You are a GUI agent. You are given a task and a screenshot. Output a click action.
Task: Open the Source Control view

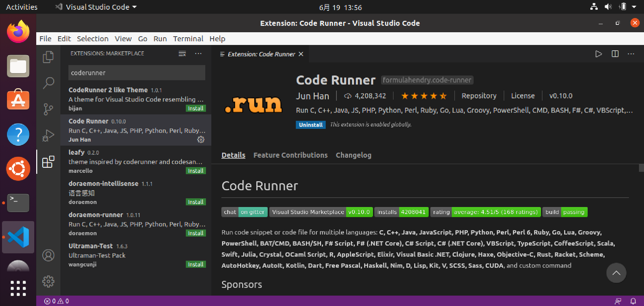tap(48, 109)
